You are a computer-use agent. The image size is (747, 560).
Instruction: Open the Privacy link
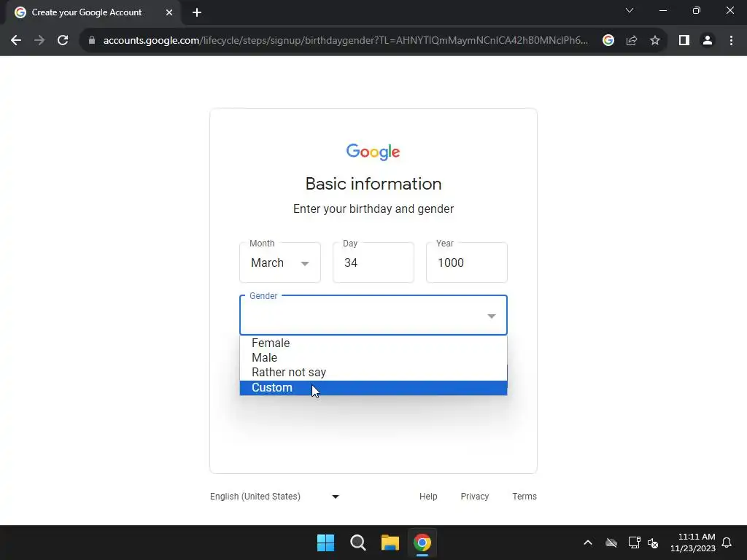[474, 496]
